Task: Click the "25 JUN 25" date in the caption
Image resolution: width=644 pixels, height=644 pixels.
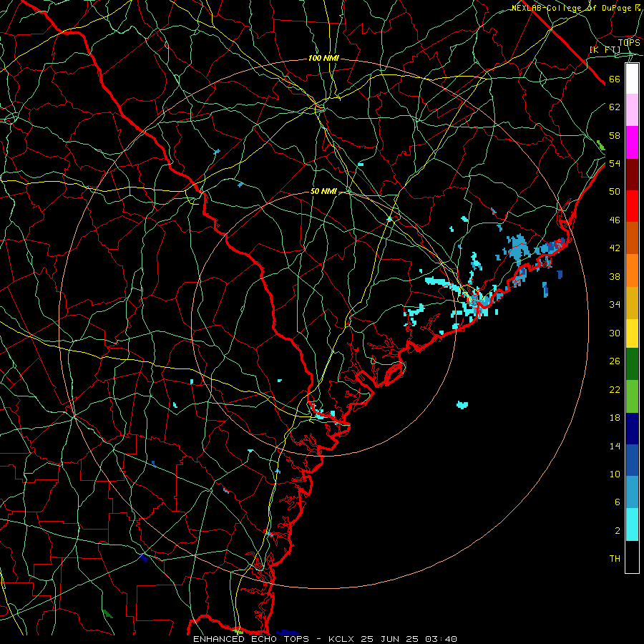Action: point(390,639)
